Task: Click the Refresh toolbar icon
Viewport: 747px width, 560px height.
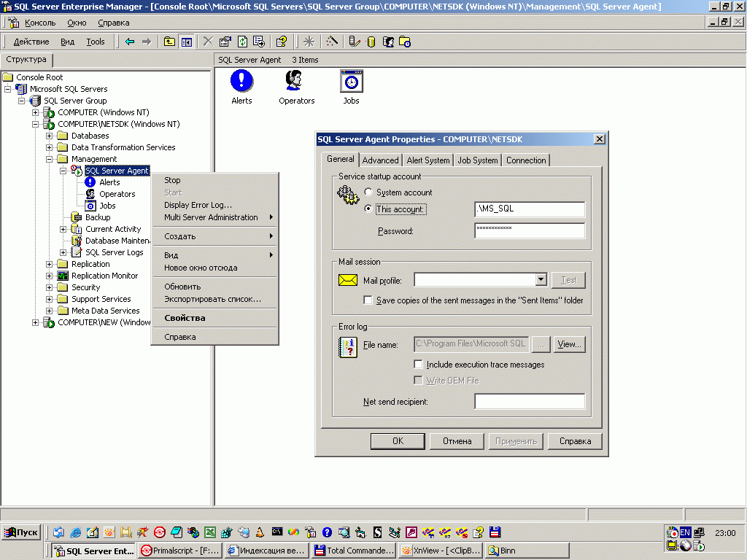Action: pos(242,42)
